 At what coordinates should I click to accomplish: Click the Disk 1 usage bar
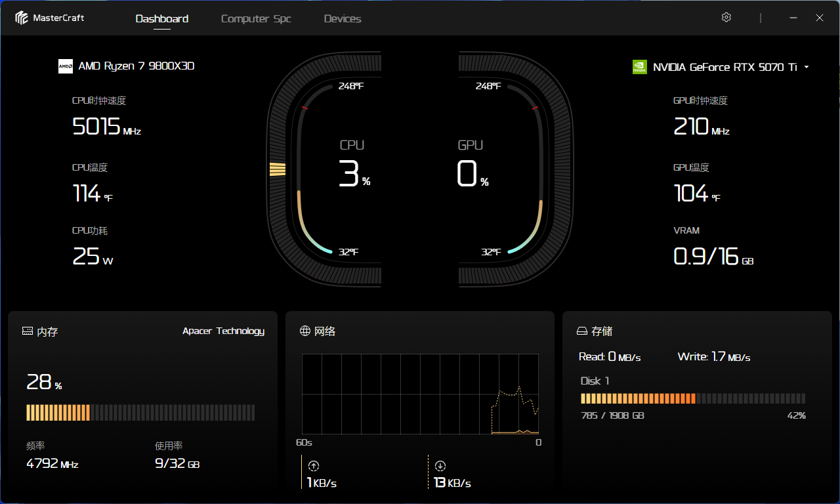tap(693, 398)
